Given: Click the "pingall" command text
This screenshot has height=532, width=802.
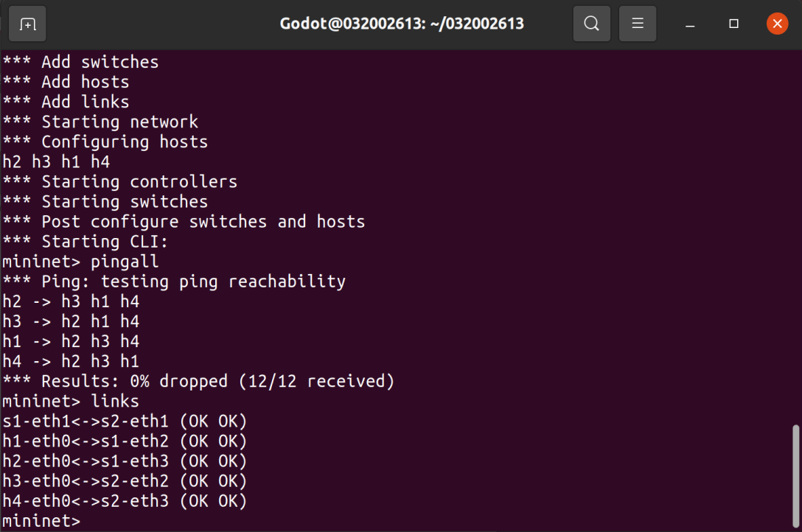Looking at the screenshot, I should (125, 262).
